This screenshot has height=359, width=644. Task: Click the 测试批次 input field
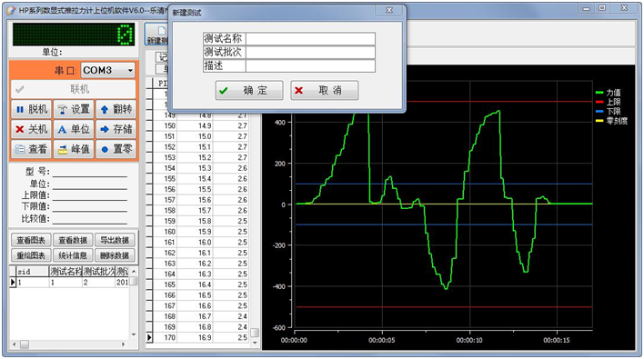(310, 53)
